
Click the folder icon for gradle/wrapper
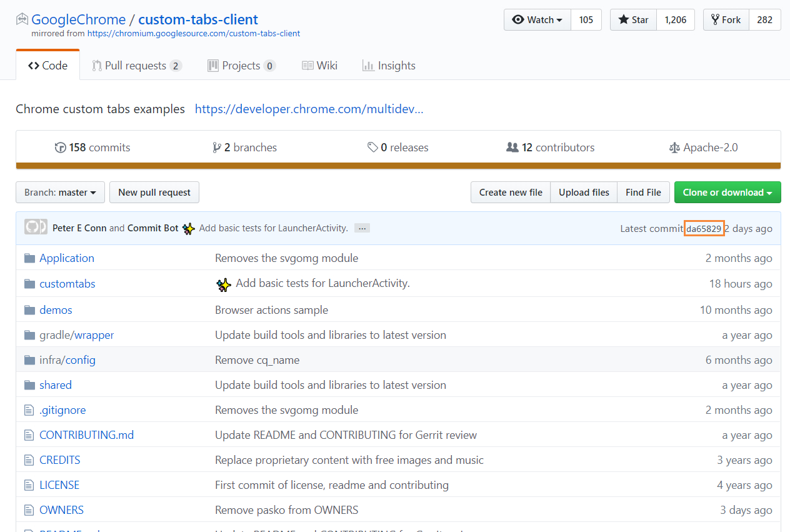pyautogui.click(x=29, y=335)
